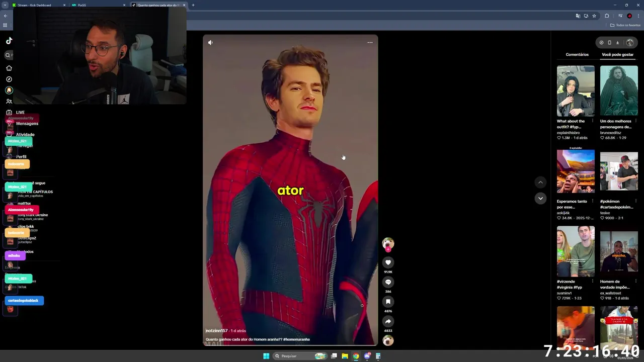The width and height of the screenshot is (644, 362).
Task: Open the Windows Start menu
Action: tap(266, 356)
